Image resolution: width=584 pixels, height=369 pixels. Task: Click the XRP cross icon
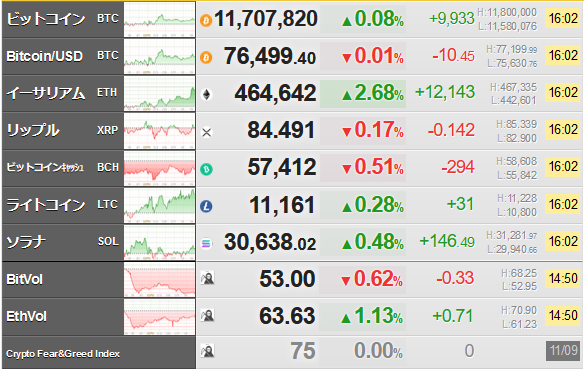click(206, 132)
